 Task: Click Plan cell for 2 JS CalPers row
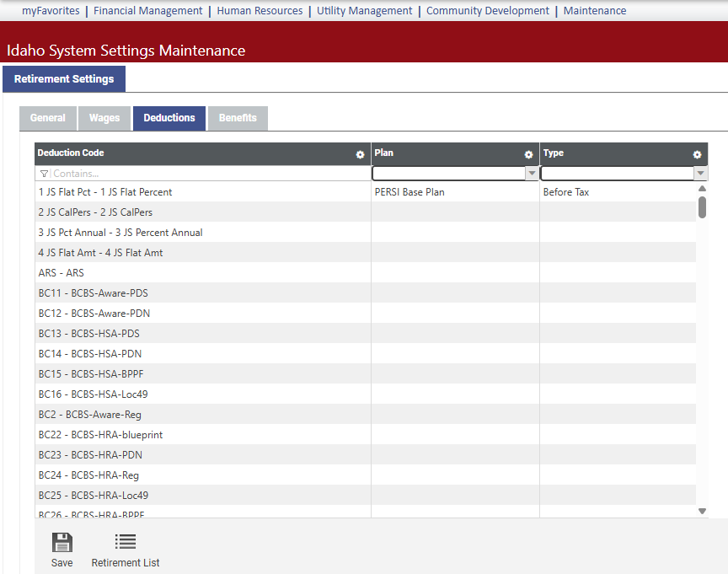pos(456,212)
